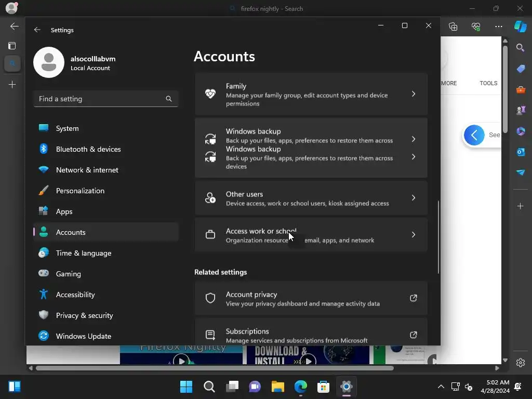The image size is (532, 399).
Task: Open File Explorer from taskbar
Action: coord(277,387)
